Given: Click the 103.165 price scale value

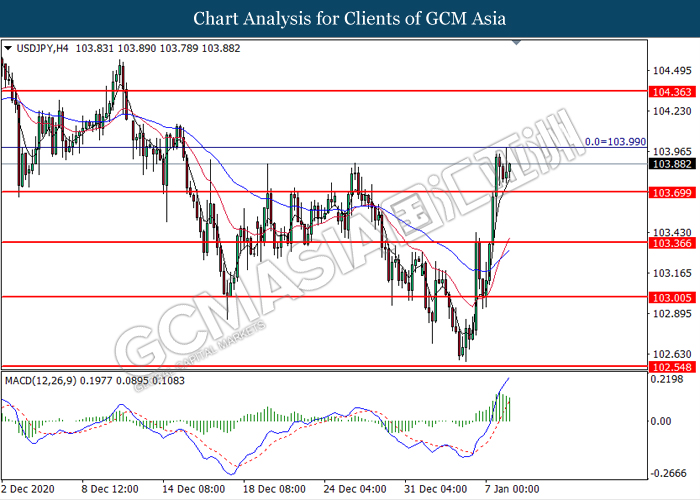Looking at the screenshot, I should click(672, 273).
